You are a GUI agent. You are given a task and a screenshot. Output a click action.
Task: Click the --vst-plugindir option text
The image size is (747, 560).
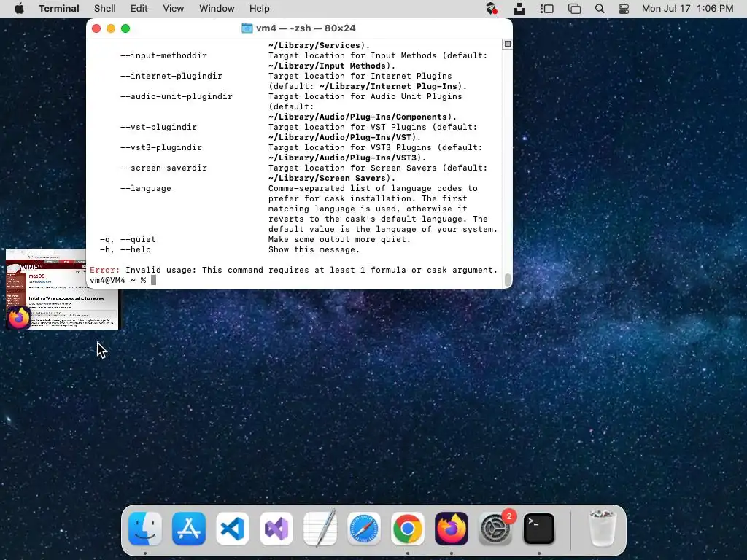pos(158,127)
